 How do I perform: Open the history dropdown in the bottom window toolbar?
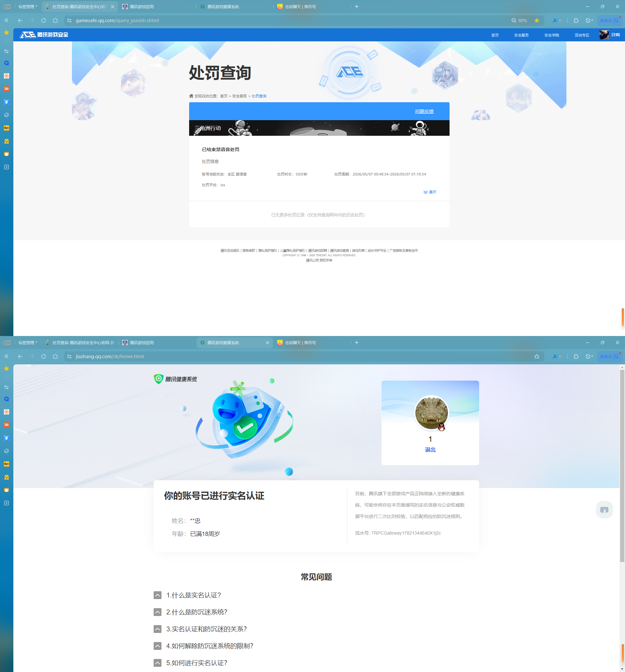589,357
